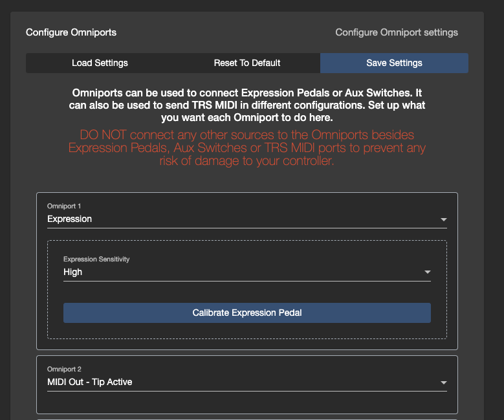Click the white Omniports description paragraph
This screenshot has width=504, height=420.
(247, 104)
